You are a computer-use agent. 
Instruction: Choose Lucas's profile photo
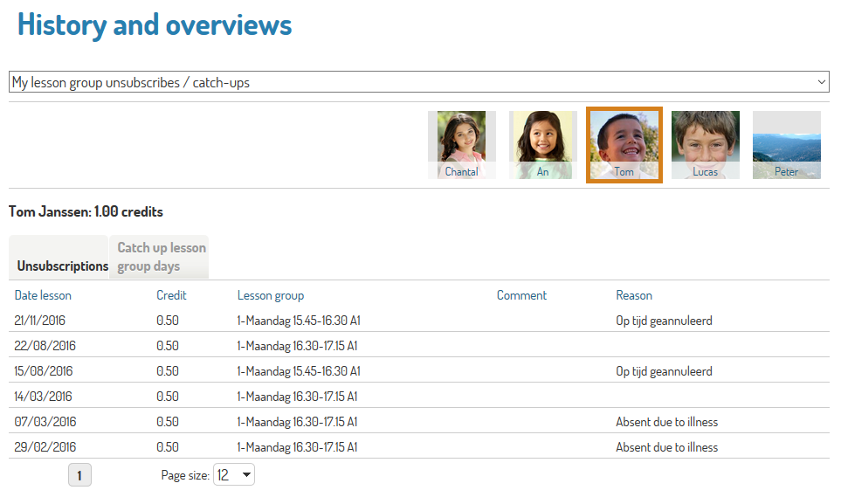705,144
